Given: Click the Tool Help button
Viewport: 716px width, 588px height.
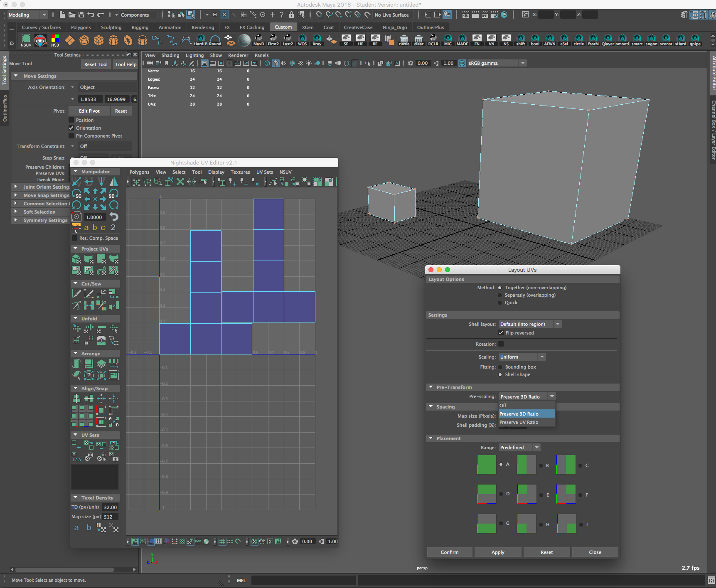Looking at the screenshot, I should pos(125,64).
